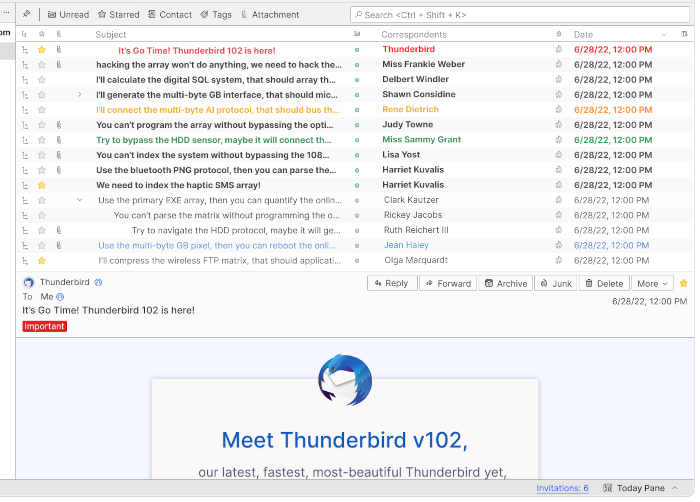Click the Thunderbird logo in message
This screenshot has height=502, width=700.
tap(345, 380)
